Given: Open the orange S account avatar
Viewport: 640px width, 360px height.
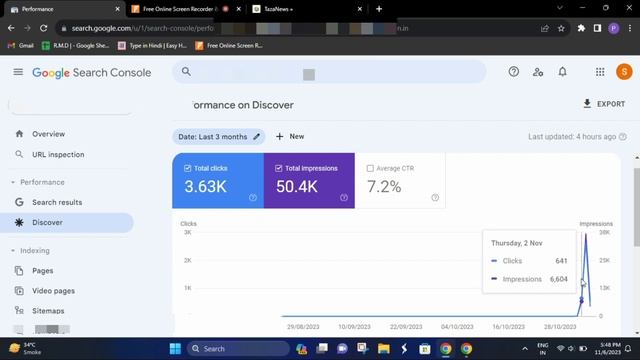Looking at the screenshot, I should coord(624,72).
